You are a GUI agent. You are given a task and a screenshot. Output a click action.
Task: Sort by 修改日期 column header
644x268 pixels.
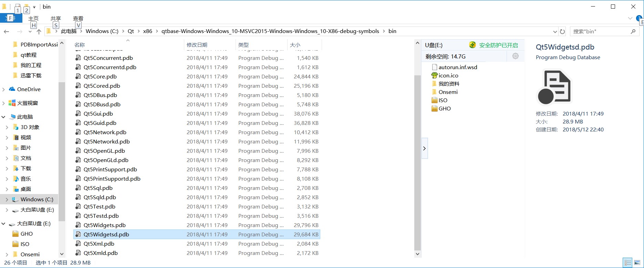197,45
